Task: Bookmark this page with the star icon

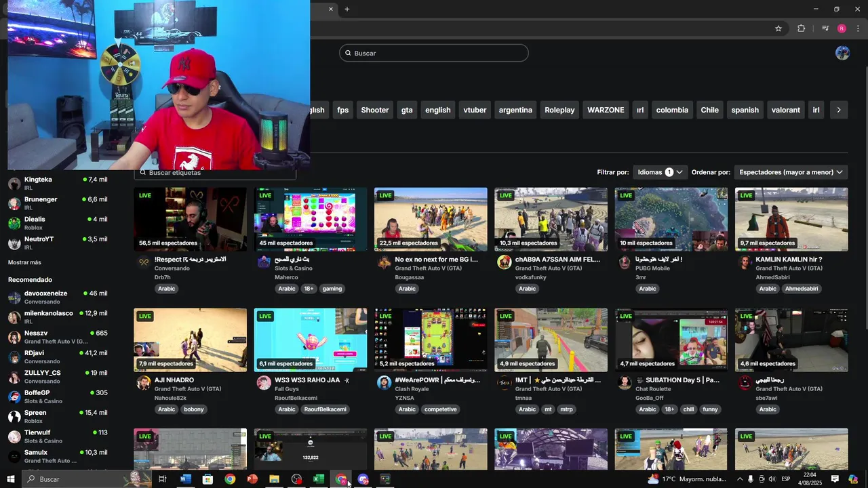Action: coord(778,28)
